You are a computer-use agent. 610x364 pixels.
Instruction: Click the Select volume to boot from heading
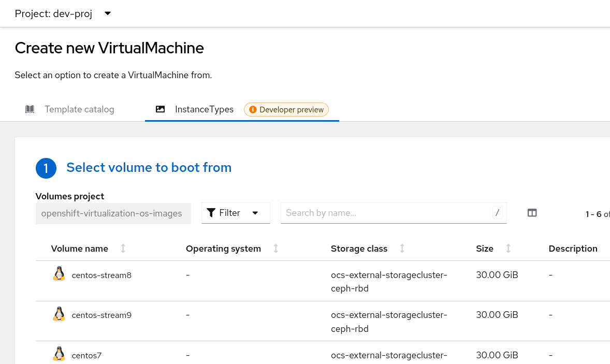pyautogui.click(x=149, y=167)
